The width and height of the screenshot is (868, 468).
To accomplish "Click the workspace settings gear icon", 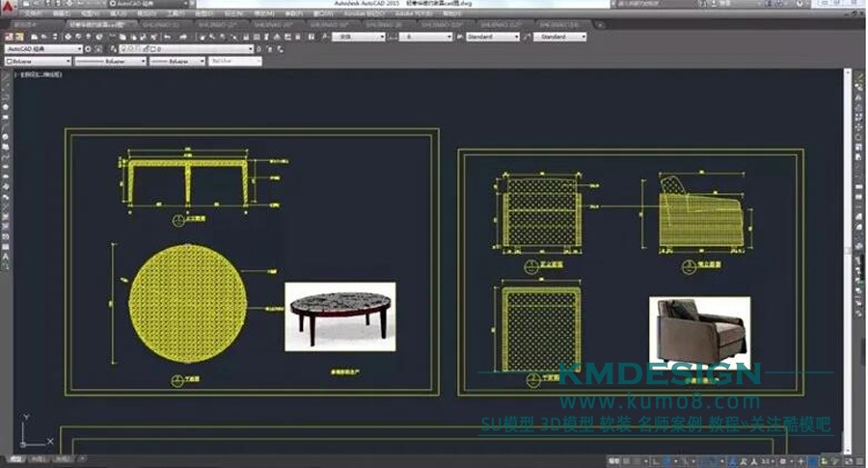I will click(90, 48).
